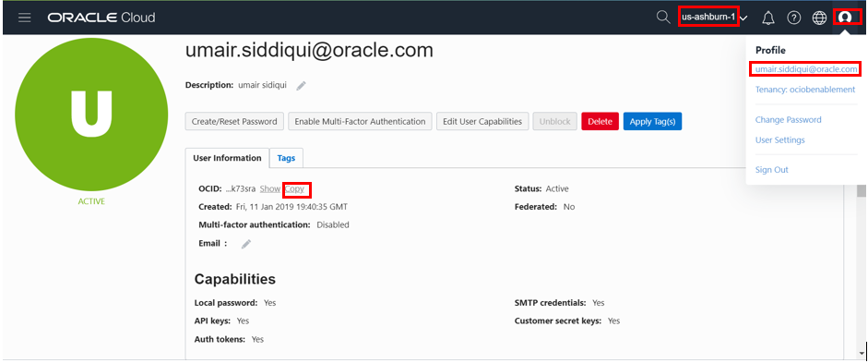Click the Edit User Capabilities button

[482, 121]
